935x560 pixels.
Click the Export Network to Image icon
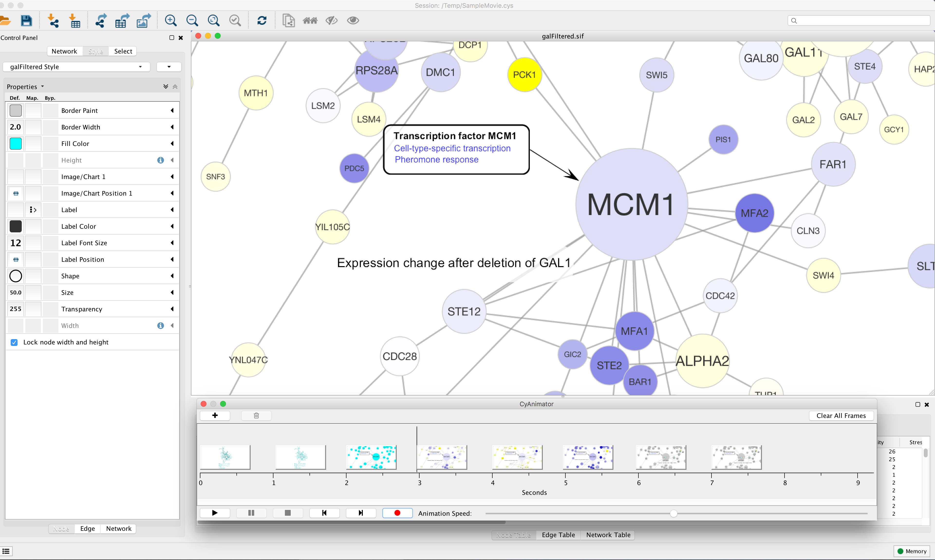pyautogui.click(x=143, y=20)
